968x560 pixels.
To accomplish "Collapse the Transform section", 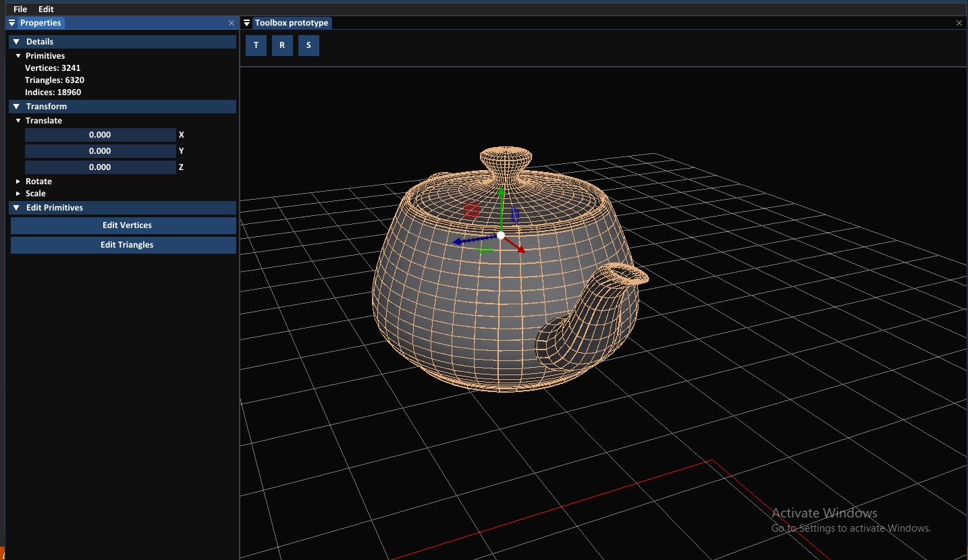I will tap(16, 106).
